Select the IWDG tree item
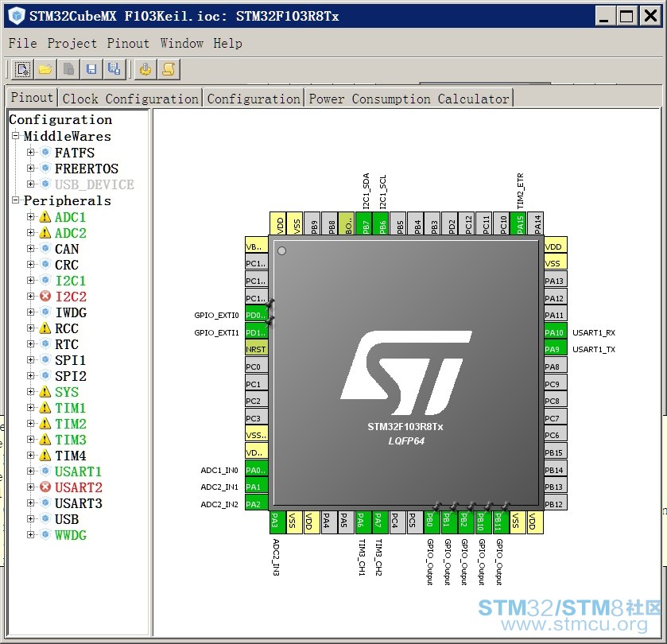The image size is (667, 644). pyautogui.click(x=71, y=312)
